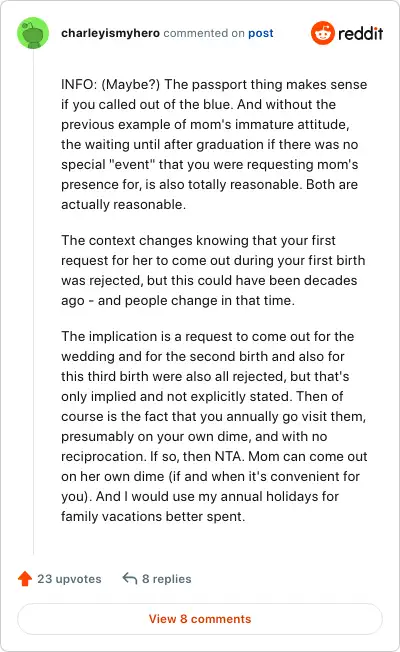Image resolution: width=400 pixels, height=652 pixels.
Task: Open the '8 replies' link
Action: (x=167, y=579)
